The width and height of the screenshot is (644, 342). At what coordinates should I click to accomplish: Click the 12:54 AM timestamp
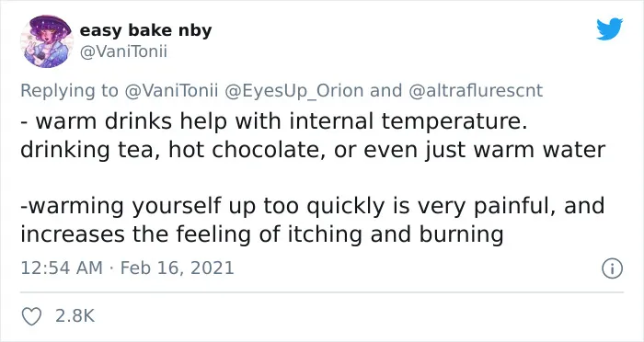click(x=62, y=268)
